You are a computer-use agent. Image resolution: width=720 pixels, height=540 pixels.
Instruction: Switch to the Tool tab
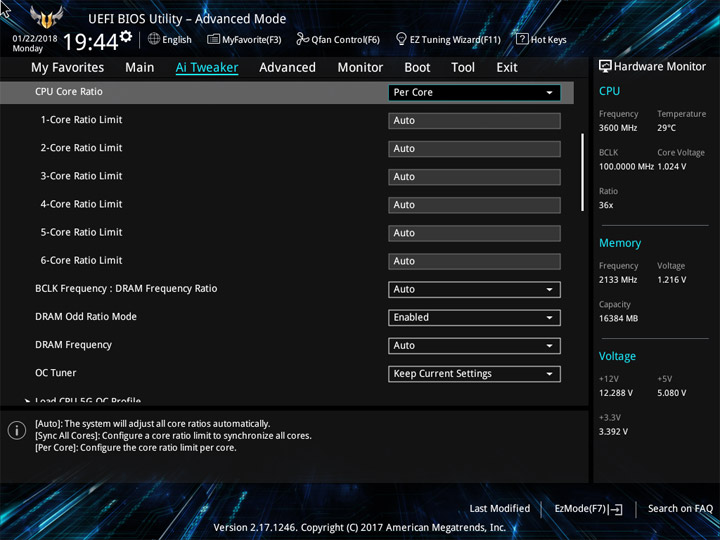pos(463,68)
